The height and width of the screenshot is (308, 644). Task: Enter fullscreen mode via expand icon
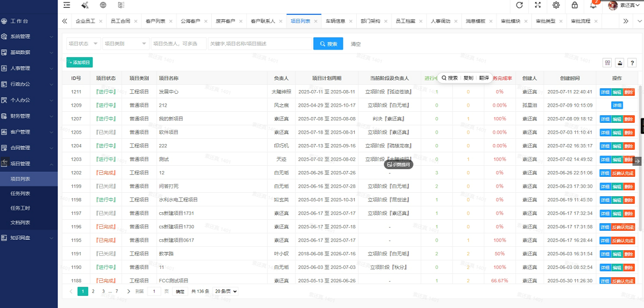[x=538, y=5]
